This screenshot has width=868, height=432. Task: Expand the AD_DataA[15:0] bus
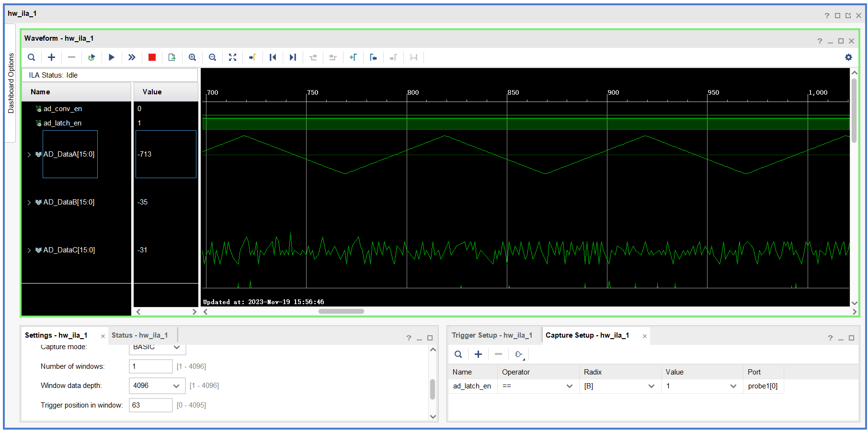pos(29,154)
